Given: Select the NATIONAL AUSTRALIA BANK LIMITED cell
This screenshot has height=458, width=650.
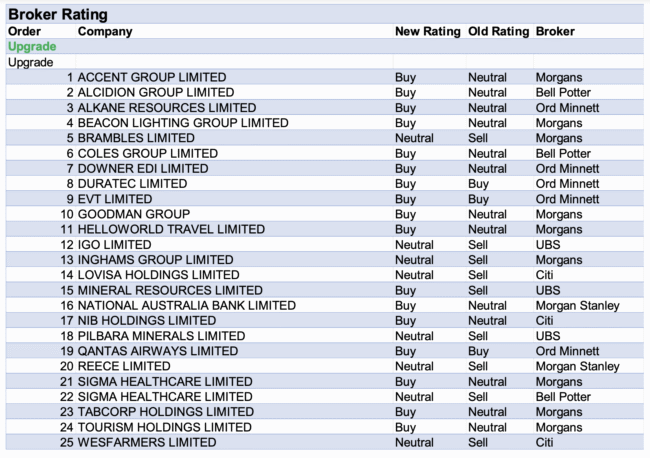Looking at the screenshot, I should tap(187, 305).
